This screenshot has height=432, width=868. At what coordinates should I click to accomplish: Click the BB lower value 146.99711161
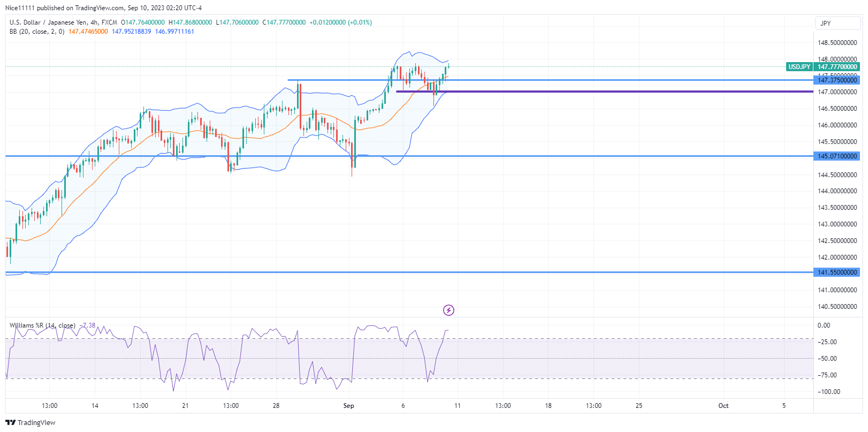click(174, 32)
